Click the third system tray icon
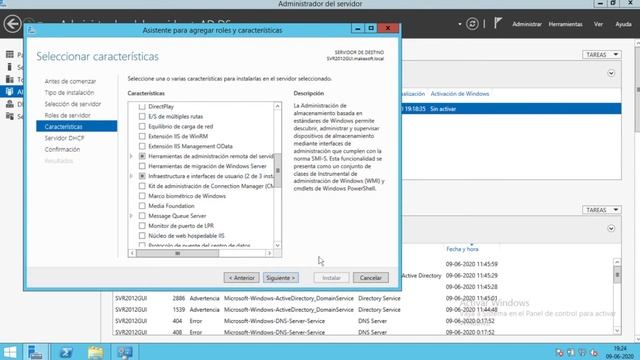This screenshot has height=360, width=640. [x=582, y=353]
